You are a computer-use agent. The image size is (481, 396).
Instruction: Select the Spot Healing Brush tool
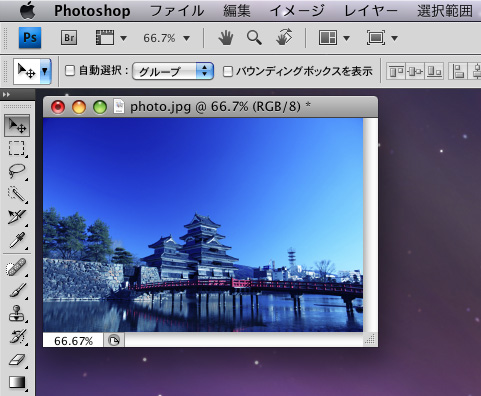17,268
